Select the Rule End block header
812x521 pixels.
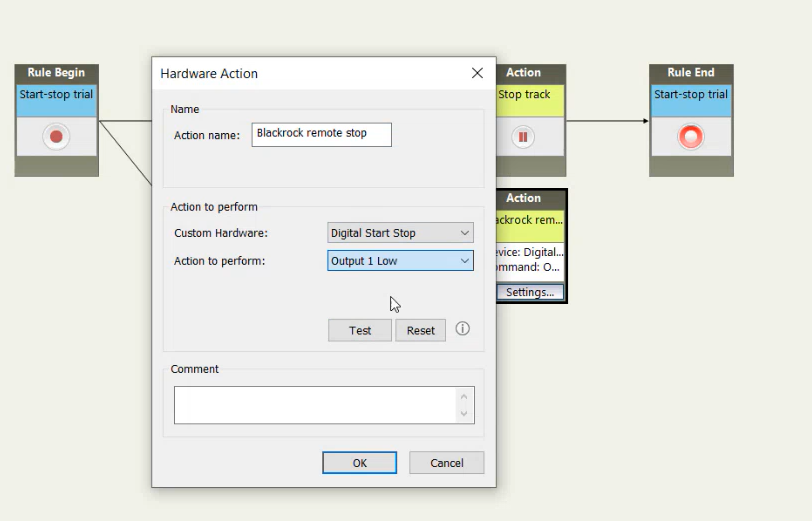click(x=690, y=72)
